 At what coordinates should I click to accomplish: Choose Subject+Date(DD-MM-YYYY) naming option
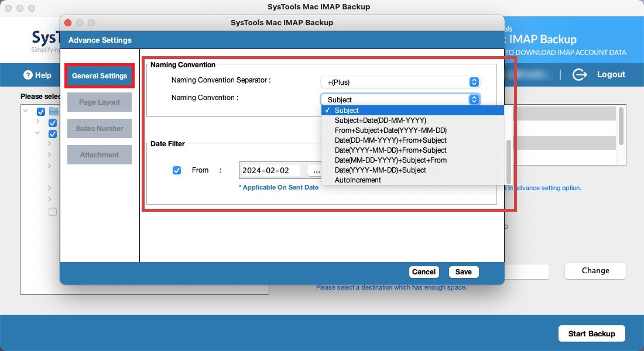coord(412,121)
